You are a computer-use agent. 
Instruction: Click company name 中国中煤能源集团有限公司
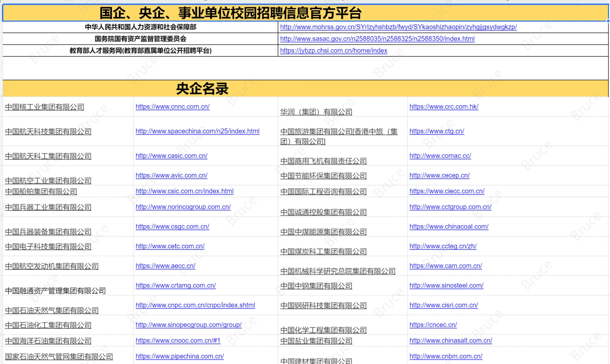click(323, 232)
